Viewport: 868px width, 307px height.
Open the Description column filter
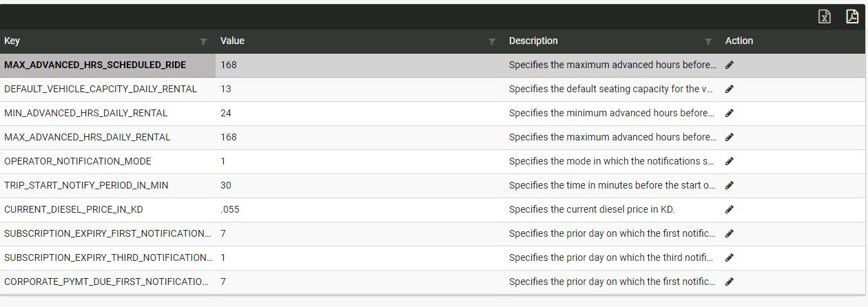point(708,42)
